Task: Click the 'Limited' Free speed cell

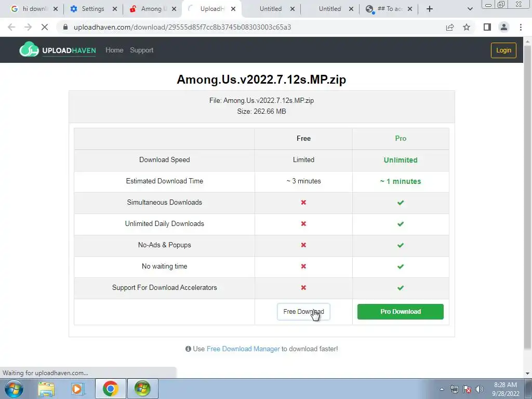Action: click(303, 160)
